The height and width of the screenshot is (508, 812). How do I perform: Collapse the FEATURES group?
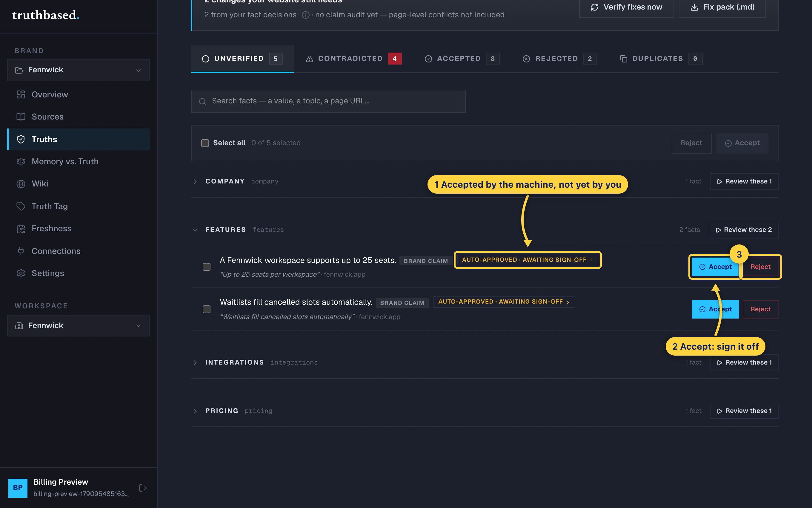tap(195, 230)
